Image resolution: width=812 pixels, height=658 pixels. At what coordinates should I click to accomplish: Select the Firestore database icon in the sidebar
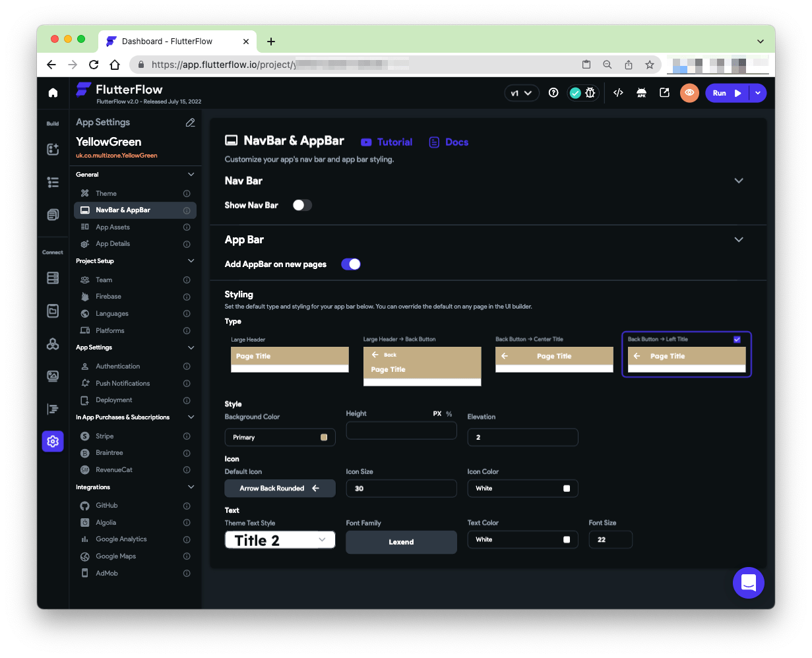click(53, 278)
